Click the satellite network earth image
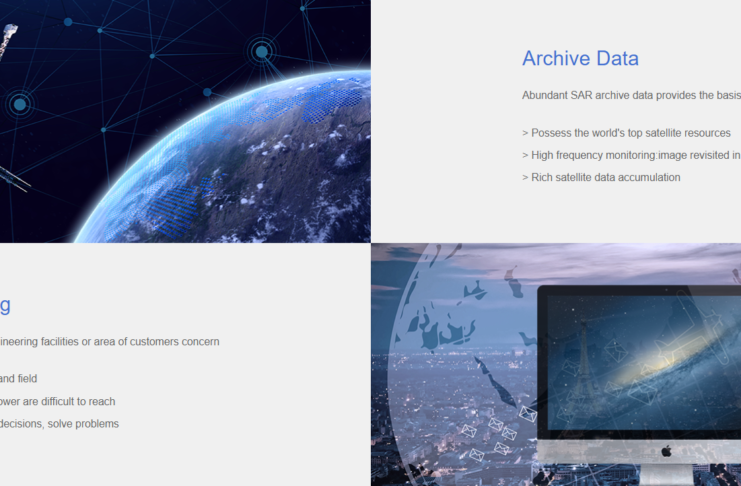The image size is (741, 486). click(x=185, y=122)
